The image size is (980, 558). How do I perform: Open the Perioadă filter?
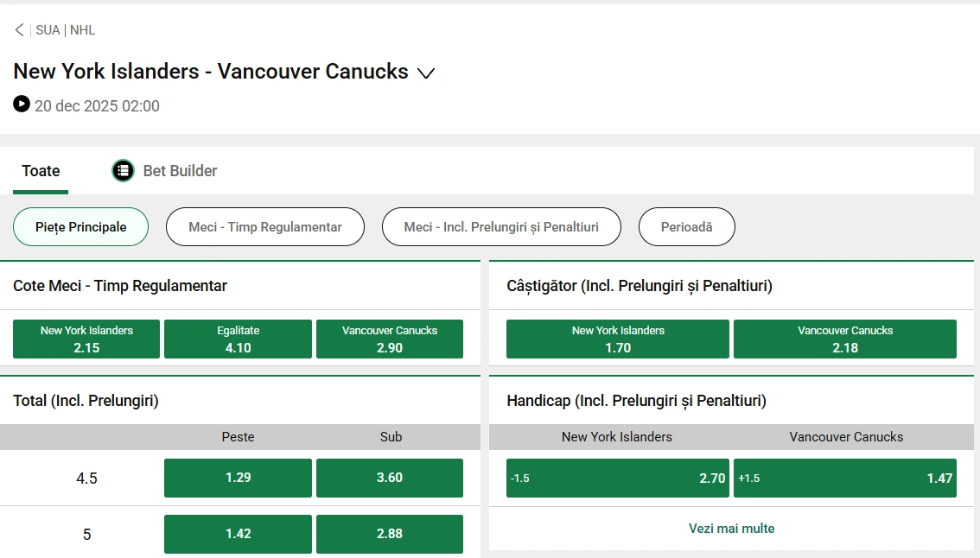[686, 226]
